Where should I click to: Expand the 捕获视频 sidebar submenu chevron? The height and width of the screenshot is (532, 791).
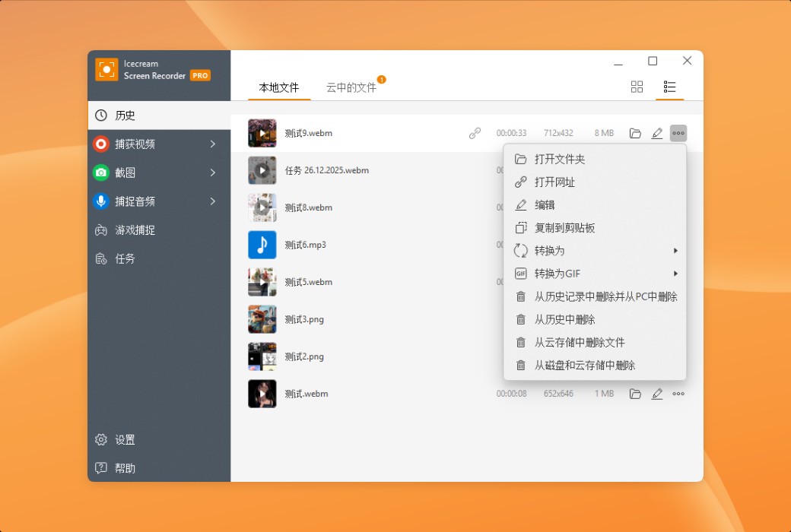pyautogui.click(x=213, y=144)
